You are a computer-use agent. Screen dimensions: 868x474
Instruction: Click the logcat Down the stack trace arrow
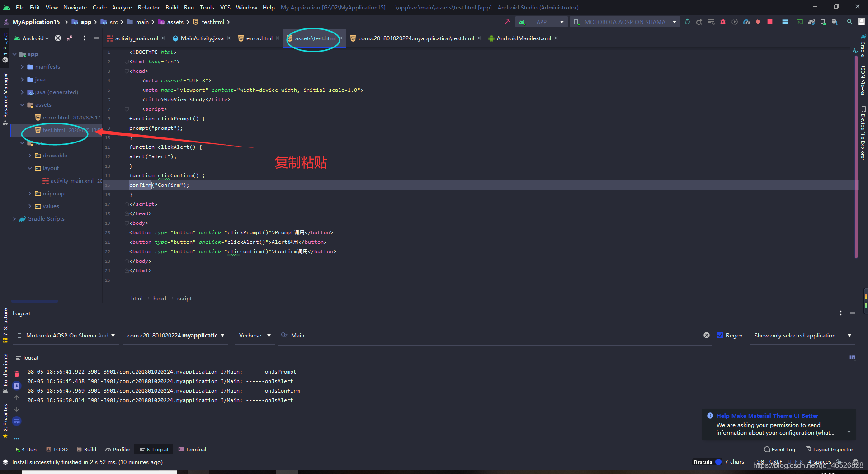tap(17, 409)
